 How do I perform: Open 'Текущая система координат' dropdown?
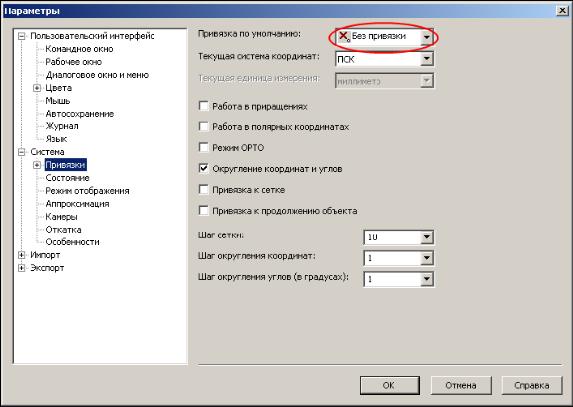426,58
